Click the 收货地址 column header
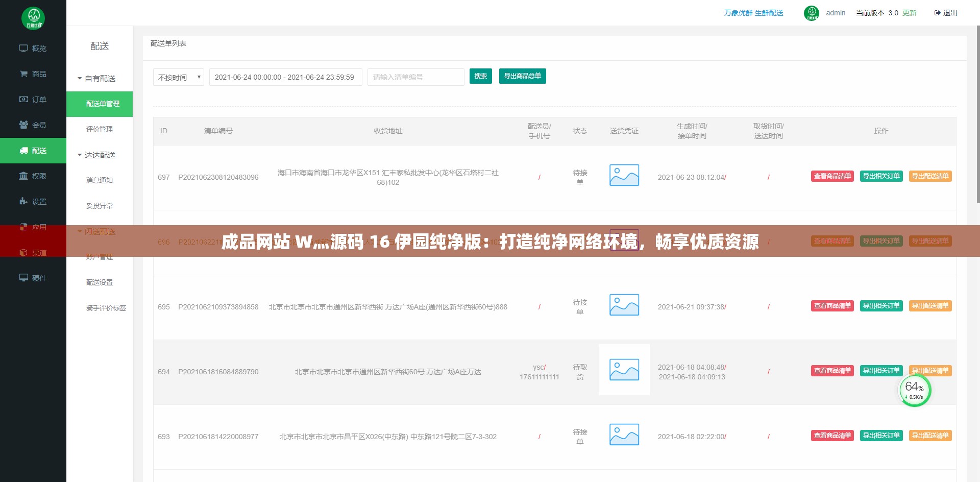 pyautogui.click(x=388, y=131)
